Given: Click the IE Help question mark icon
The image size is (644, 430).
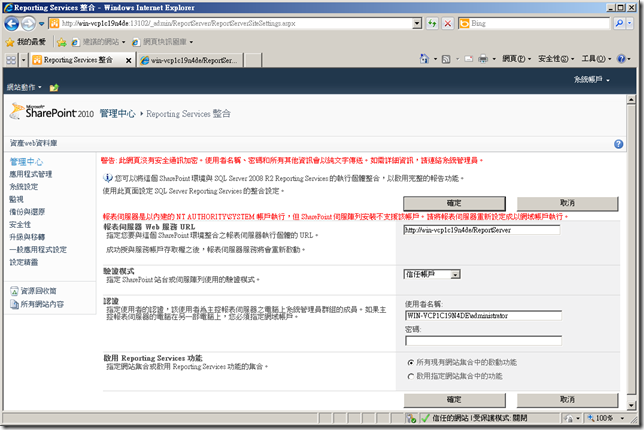Looking at the screenshot, I should pyautogui.click(x=621, y=59).
